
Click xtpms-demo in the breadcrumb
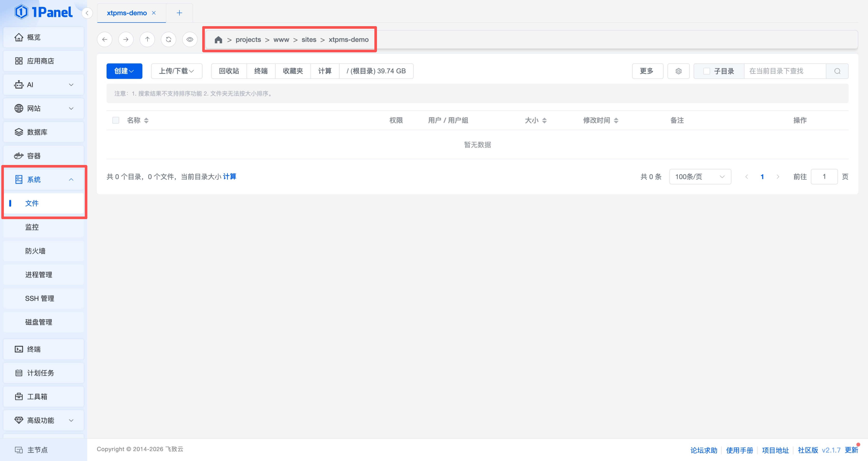349,40
